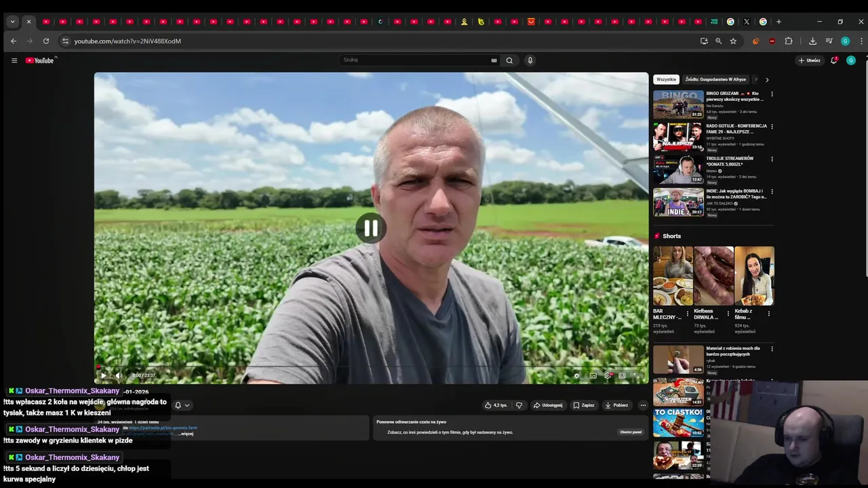Image resolution: width=868 pixels, height=488 pixels.
Task: Open options menu for BINGO GRUZAMI video
Action: pyautogui.click(x=772, y=94)
